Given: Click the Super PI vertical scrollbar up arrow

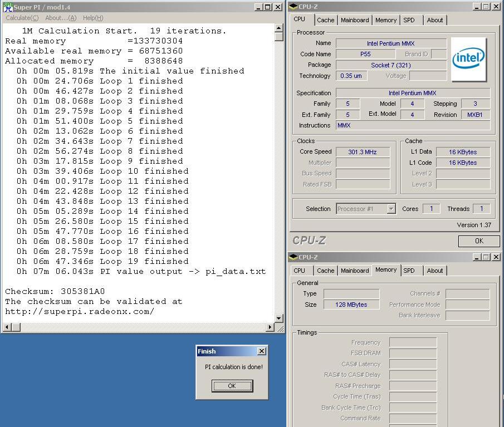Looking at the screenshot, I should click(x=278, y=28).
